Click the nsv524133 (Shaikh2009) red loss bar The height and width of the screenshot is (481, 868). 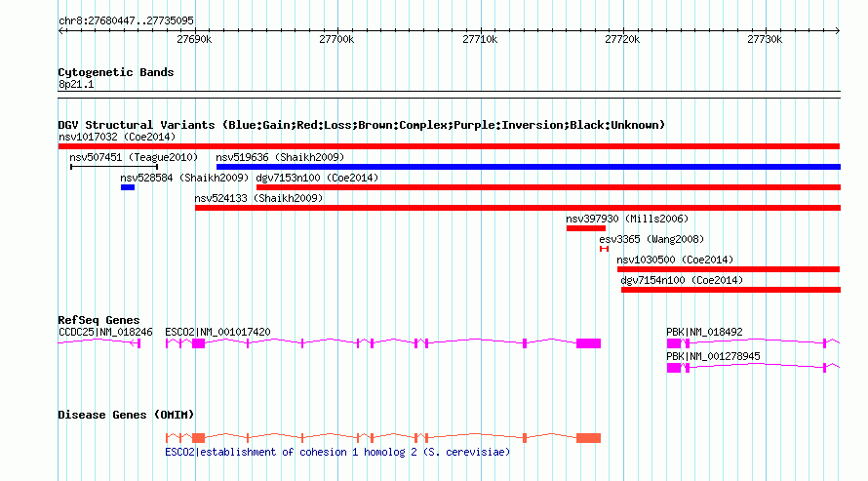tap(518, 208)
